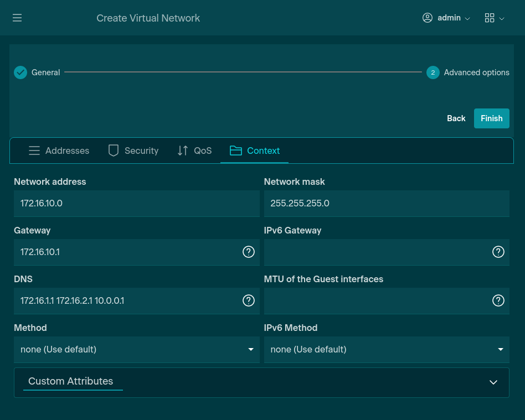Switch to the Addresses tab
Screen dimensions: 525x420
59,151
